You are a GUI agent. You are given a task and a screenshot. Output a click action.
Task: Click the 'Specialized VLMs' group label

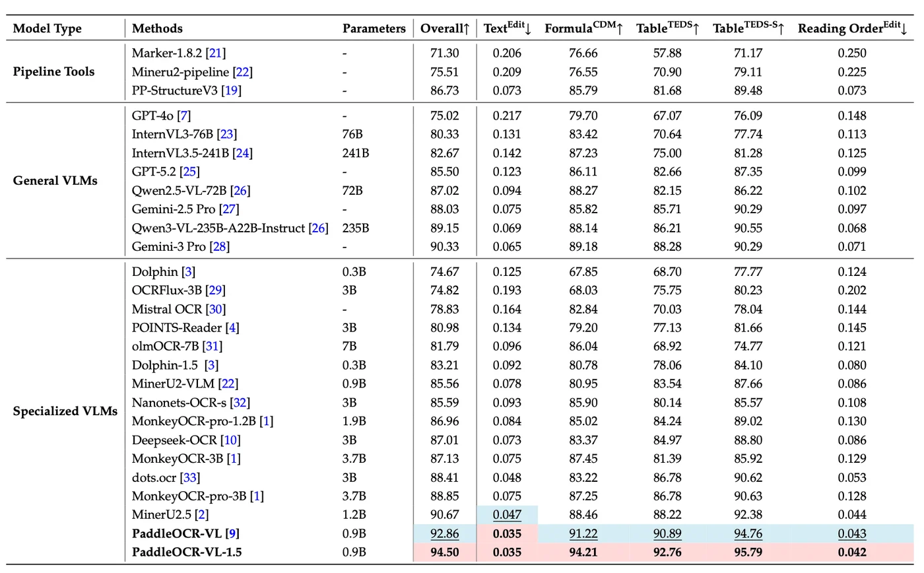coord(65,411)
